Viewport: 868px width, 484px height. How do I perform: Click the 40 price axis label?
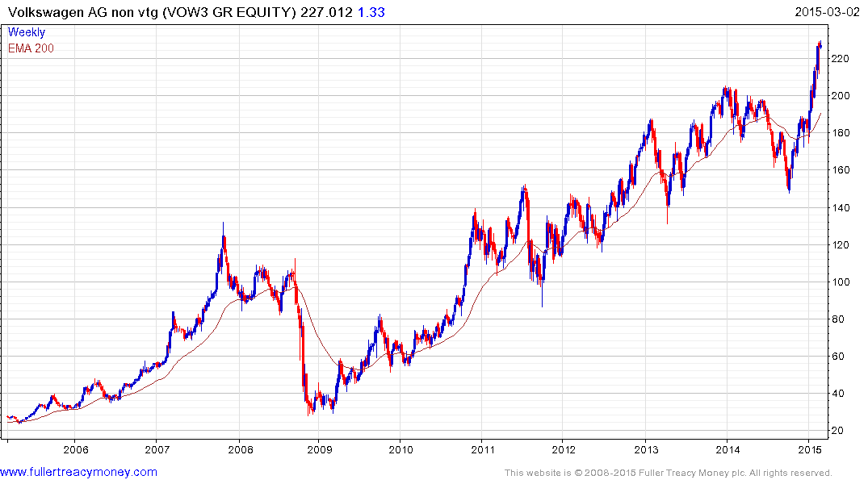point(837,394)
